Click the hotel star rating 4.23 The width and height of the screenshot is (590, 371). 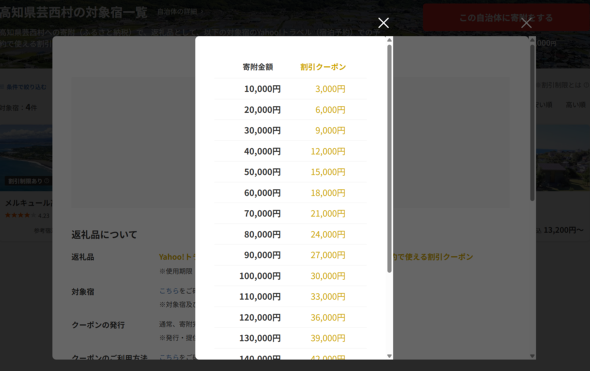click(x=27, y=216)
